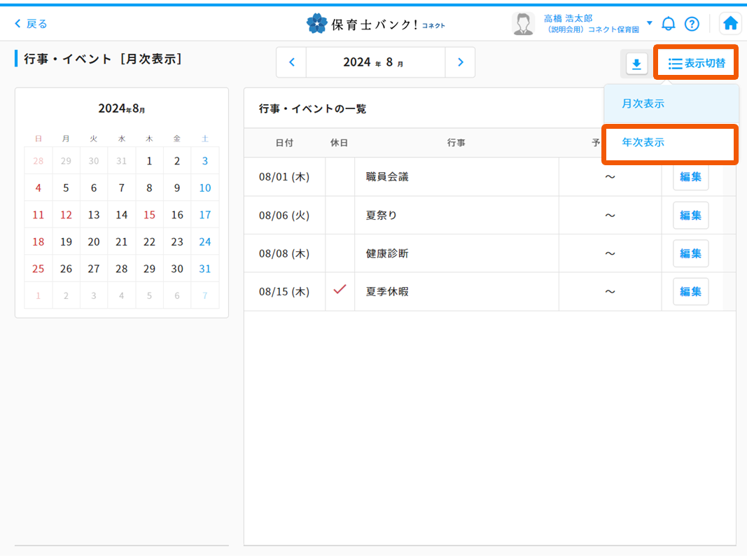This screenshot has width=747, height=560.
Task: Click the 保育士バンク! コネクト logo
Action: pos(376,24)
